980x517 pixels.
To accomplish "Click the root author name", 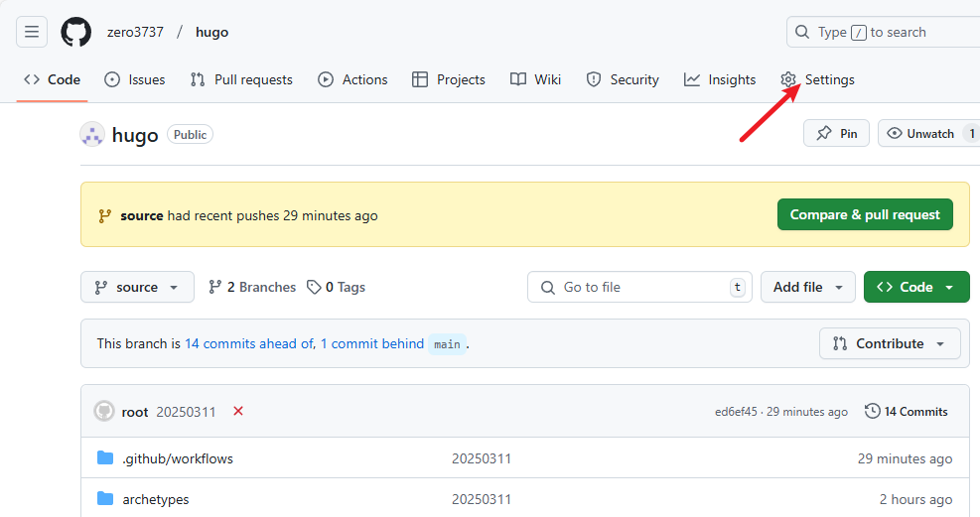I will click(x=135, y=412).
